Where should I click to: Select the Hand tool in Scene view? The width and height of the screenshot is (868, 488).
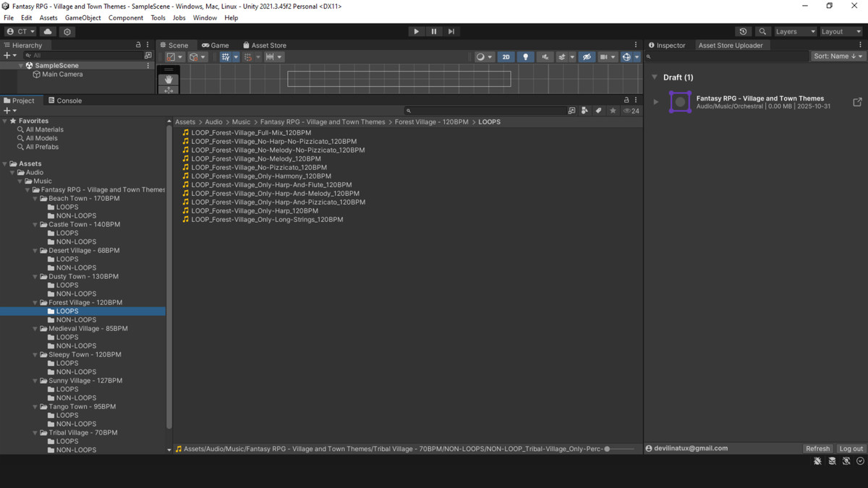click(x=169, y=80)
